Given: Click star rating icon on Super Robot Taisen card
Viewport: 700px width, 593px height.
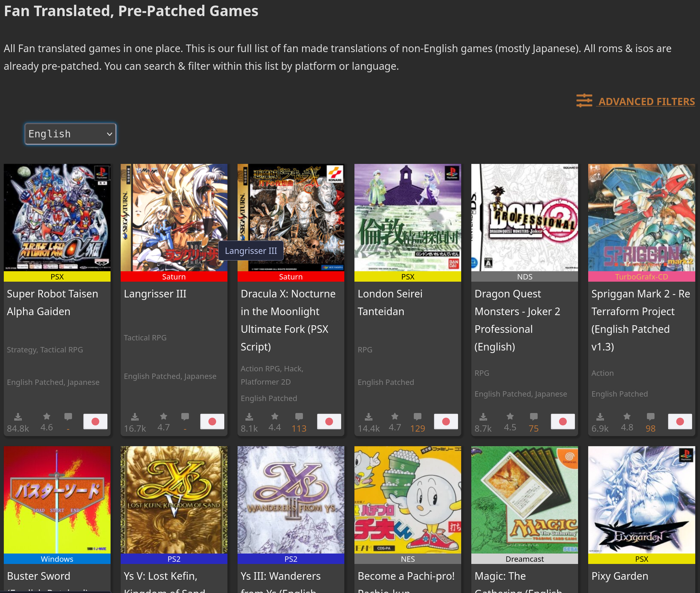Looking at the screenshot, I should pos(47,416).
